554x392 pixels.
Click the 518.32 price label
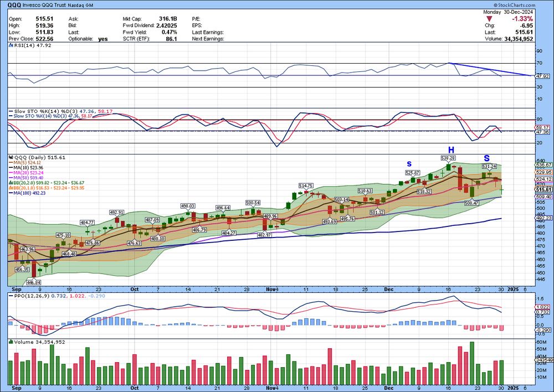pos(424,192)
